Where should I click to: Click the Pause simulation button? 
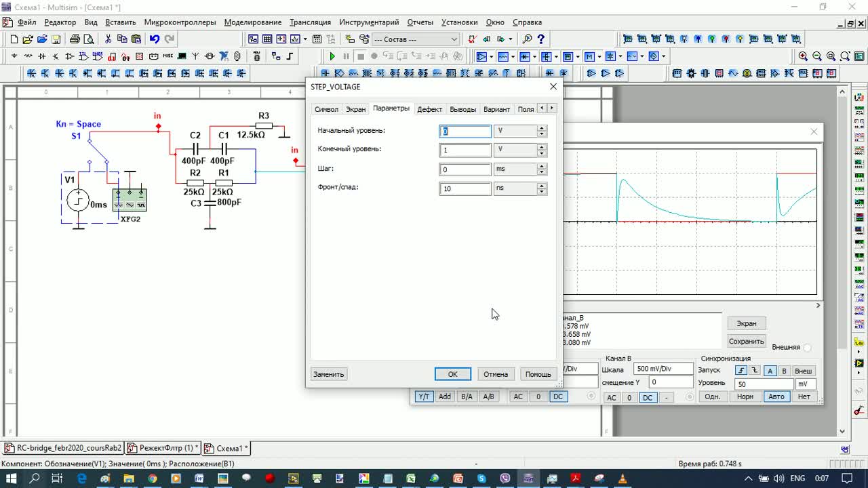click(347, 56)
